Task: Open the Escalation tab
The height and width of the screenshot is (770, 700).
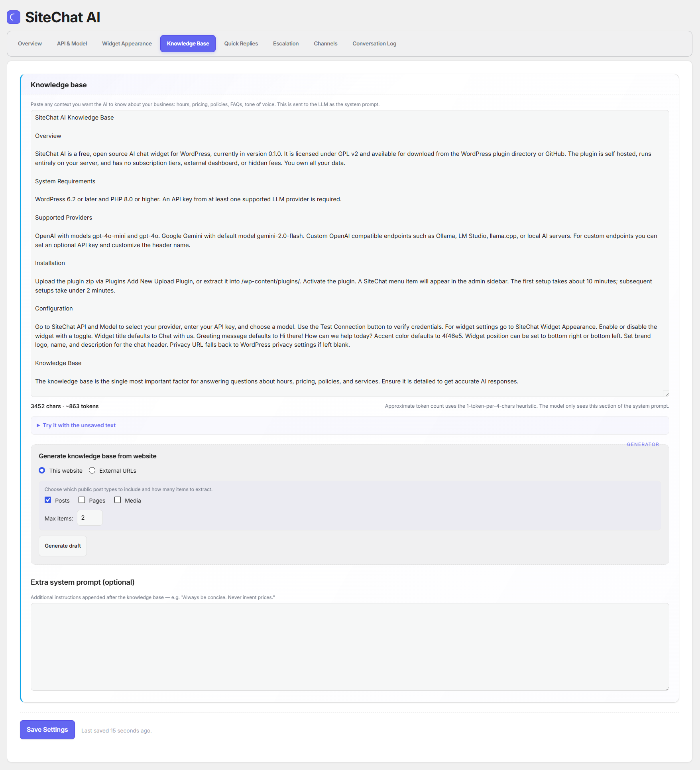Action: click(286, 43)
